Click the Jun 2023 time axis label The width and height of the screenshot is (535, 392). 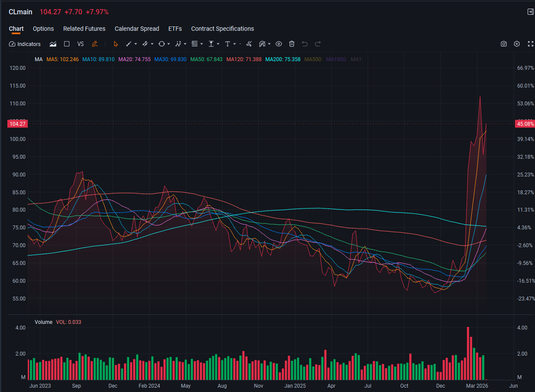40,385
